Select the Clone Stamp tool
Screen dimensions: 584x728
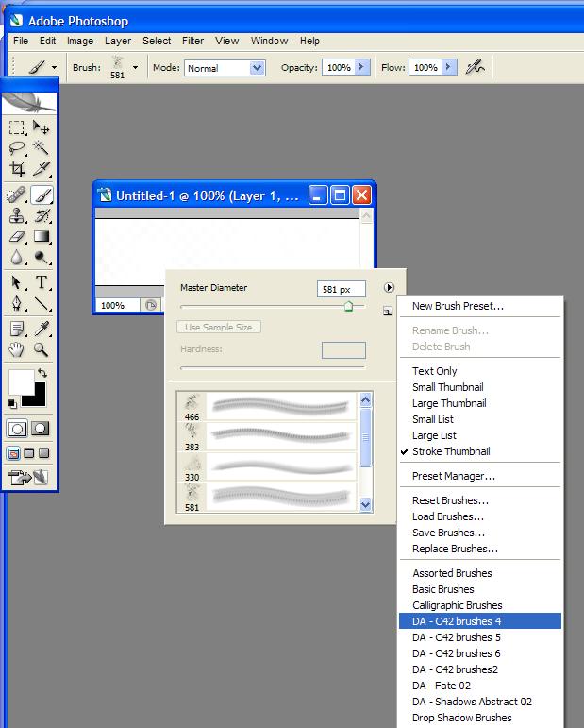coord(17,216)
